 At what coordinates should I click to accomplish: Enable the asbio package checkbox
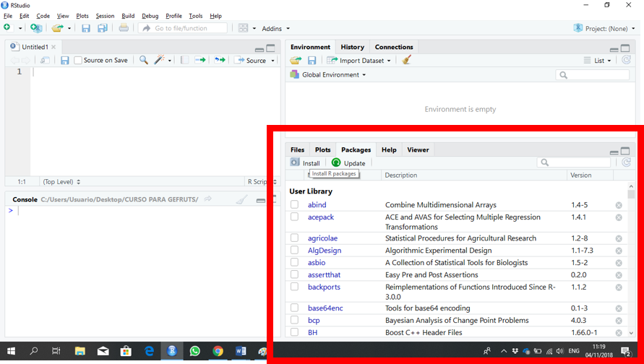(294, 262)
